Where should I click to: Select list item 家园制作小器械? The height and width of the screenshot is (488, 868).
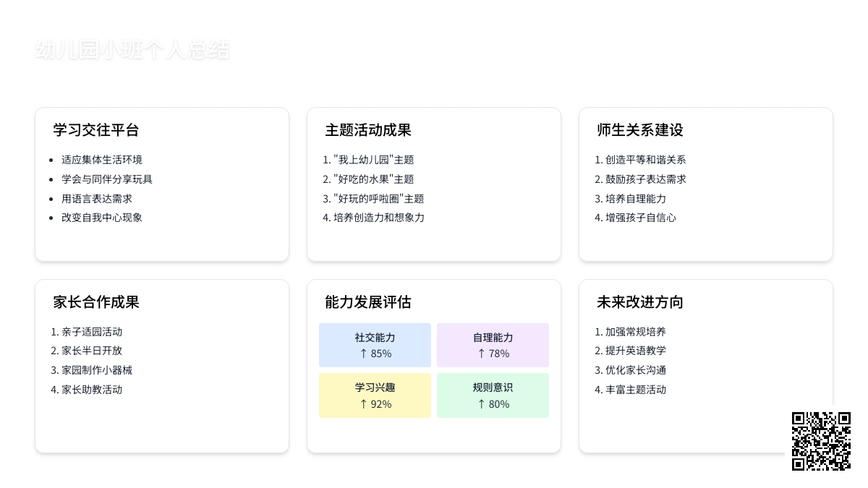point(97,370)
